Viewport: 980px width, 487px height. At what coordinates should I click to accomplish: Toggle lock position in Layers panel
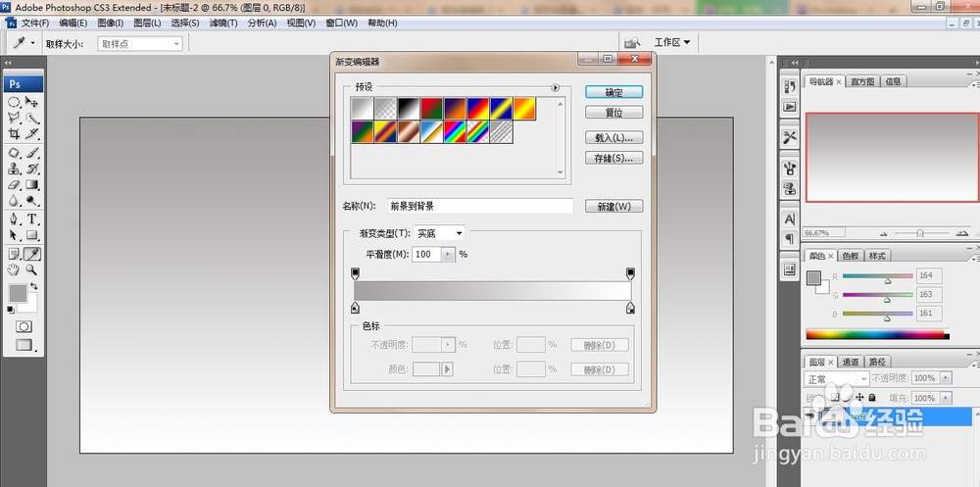point(860,398)
